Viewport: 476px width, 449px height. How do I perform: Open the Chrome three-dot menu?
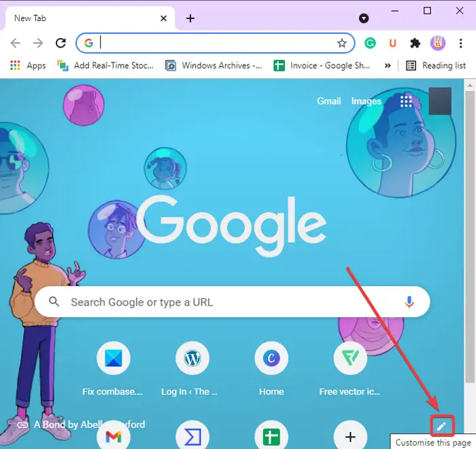(x=460, y=43)
